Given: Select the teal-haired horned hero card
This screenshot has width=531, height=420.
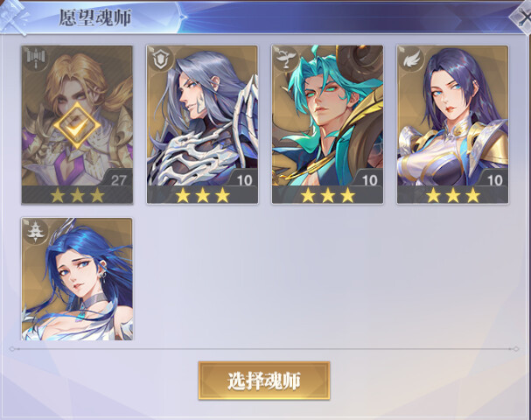Looking at the screenshot, I should pos(327,124).
